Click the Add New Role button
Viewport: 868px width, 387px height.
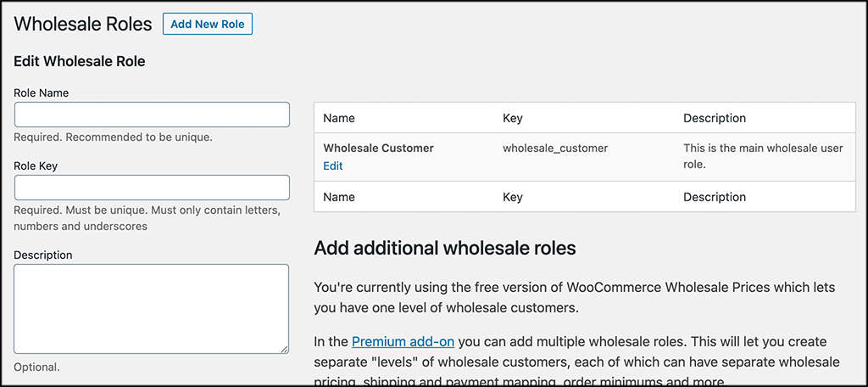(207, 24)
